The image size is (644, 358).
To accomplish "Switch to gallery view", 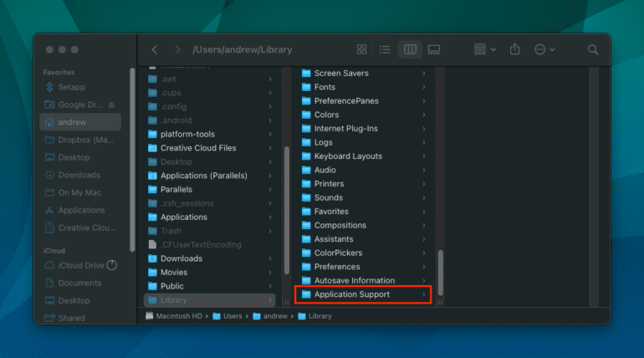I will (433, 50).
